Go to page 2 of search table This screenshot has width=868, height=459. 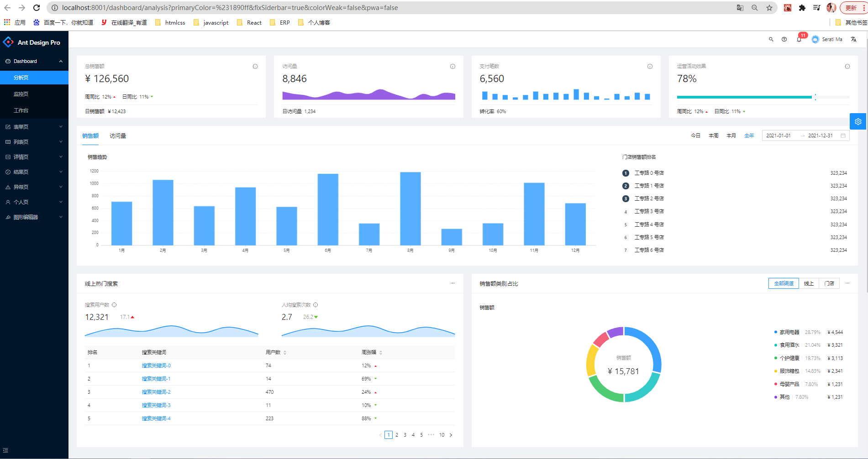point(397,435)
